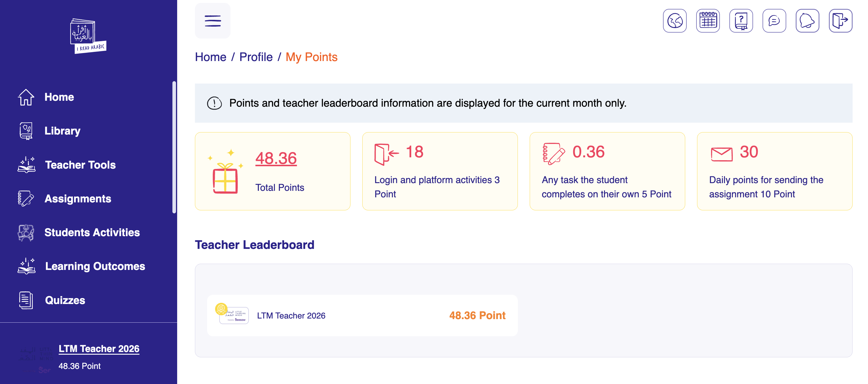The width and height of the screenshot is (868, 384).
Task: Click the underlined 48.36 total points link
Action: tap(276, 159)
